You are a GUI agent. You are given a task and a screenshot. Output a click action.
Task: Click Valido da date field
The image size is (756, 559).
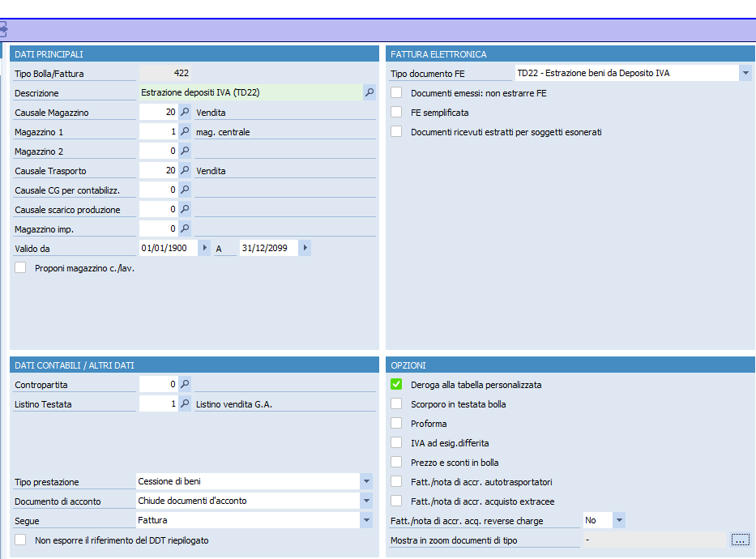click(169, 248)
